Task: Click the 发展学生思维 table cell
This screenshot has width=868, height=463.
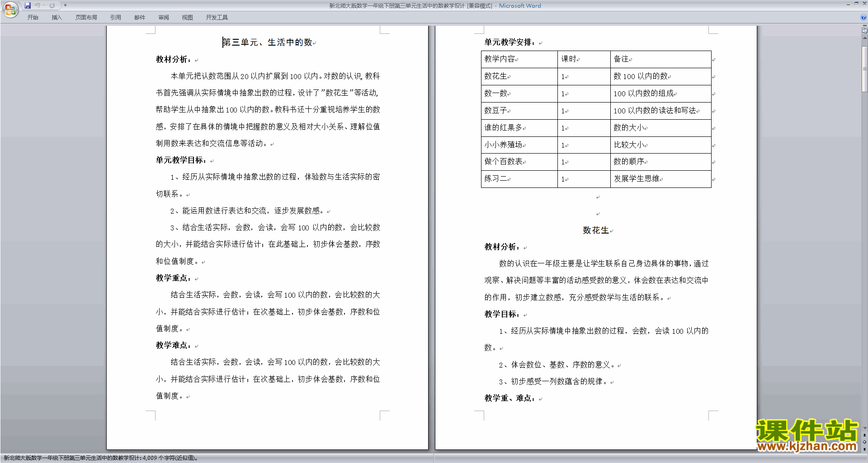Action: point(661,179)
